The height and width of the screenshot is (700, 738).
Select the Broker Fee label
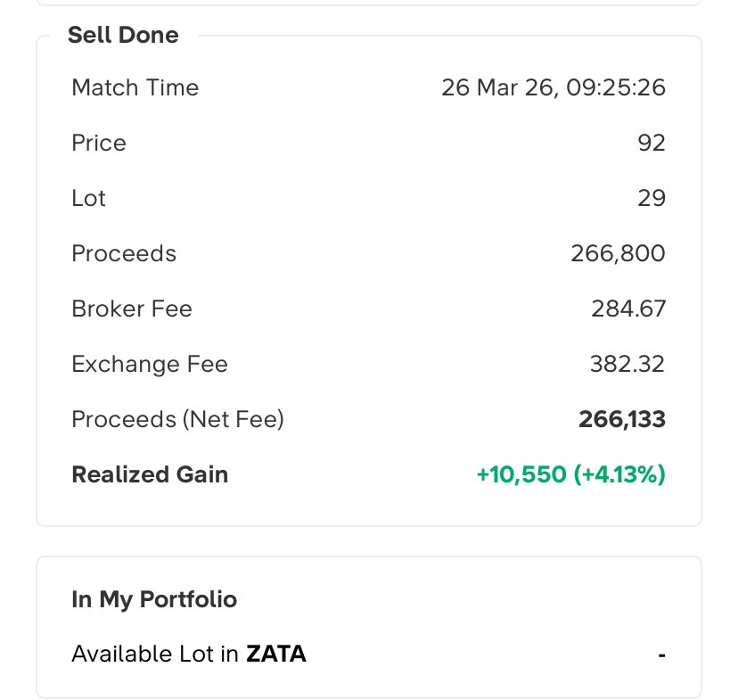coord(132,309)
